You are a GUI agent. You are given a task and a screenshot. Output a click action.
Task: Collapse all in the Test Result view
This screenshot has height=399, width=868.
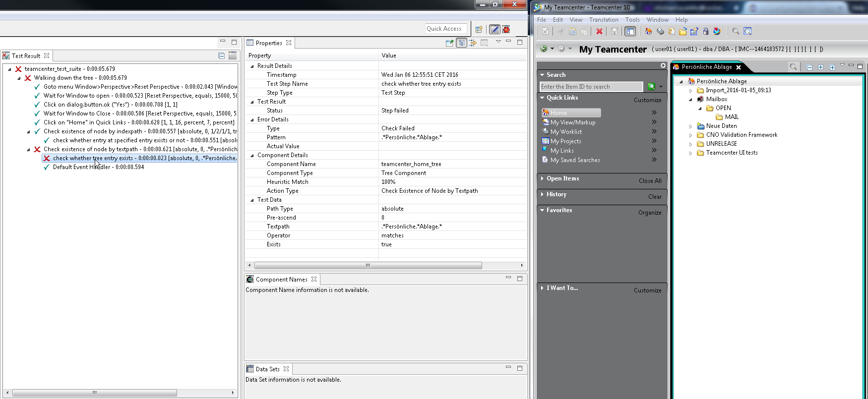[x=221, y=56]
